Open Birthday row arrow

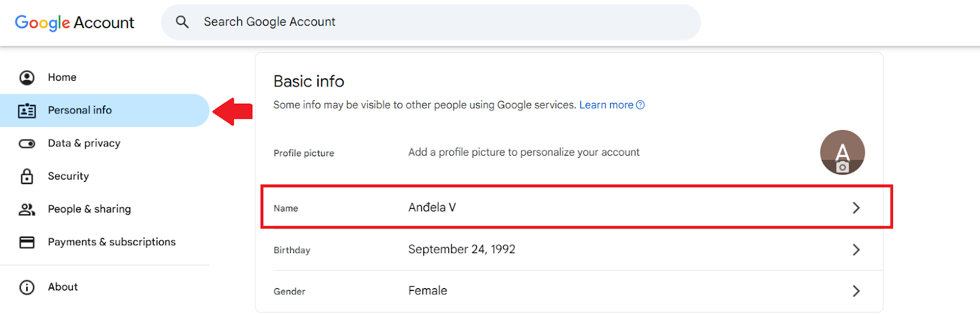pos(856,249)
